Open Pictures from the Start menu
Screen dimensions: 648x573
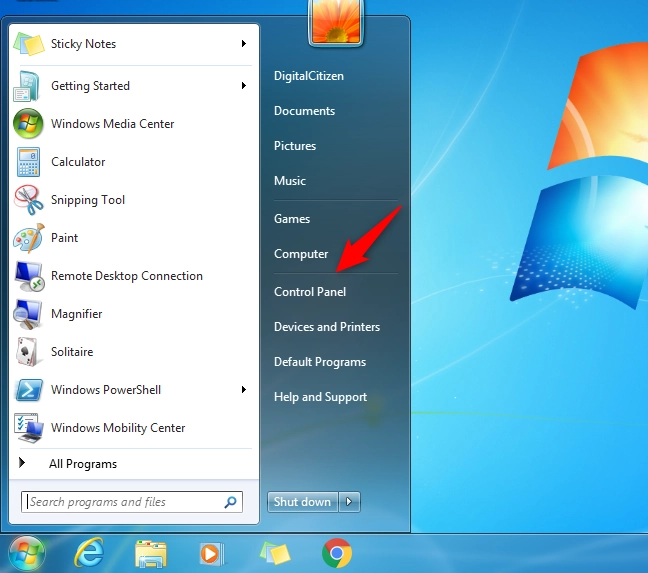[295, 146]
